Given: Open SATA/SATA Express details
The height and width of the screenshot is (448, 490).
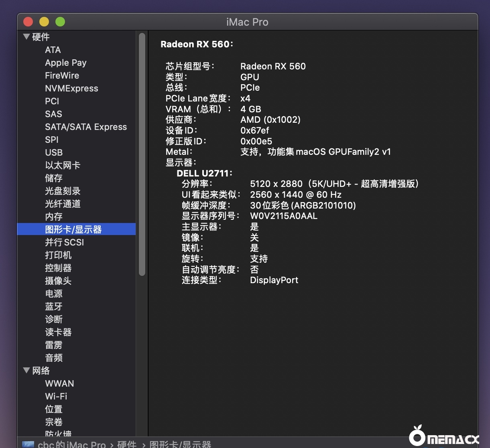Looking at the screenshot, I should click(86, 127).
